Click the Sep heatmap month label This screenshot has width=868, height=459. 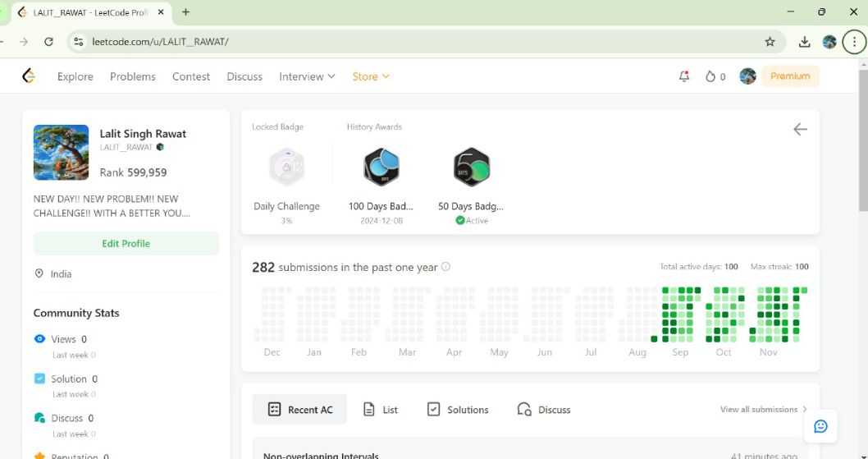click(x=680, y=352)
